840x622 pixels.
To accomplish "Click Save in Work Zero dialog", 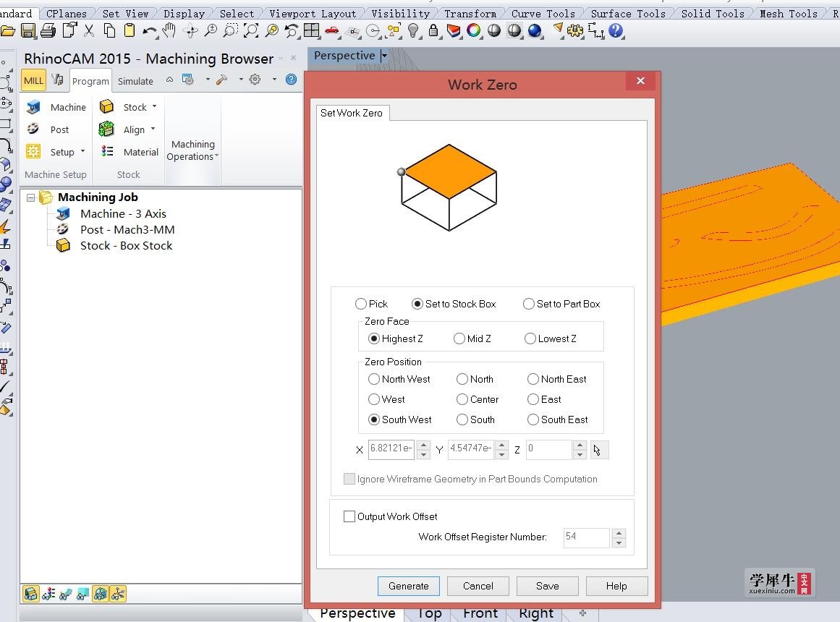I will [x=548, y=586].
